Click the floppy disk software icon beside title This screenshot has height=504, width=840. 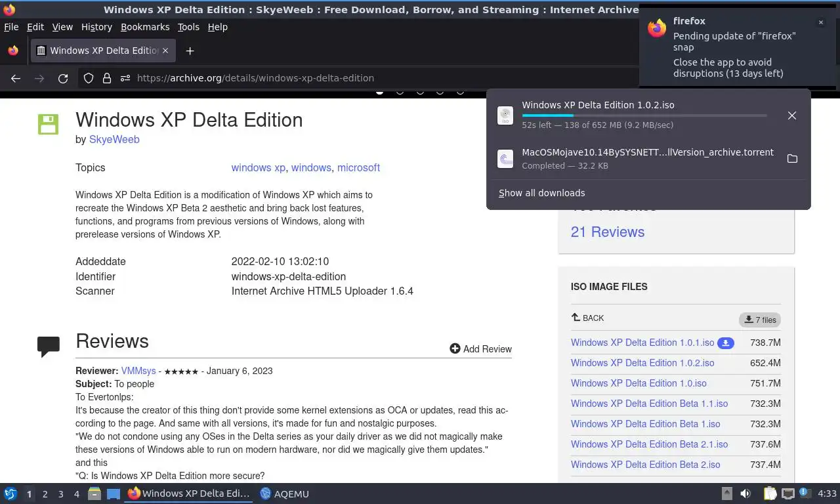point(48,124)
